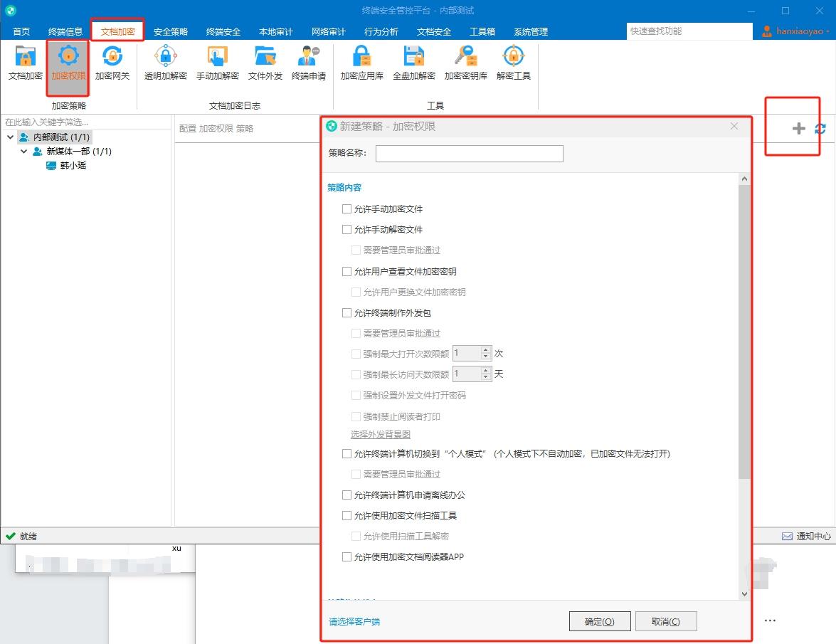
Task: Open the 解密工具 icon
Action: [514, 63]
